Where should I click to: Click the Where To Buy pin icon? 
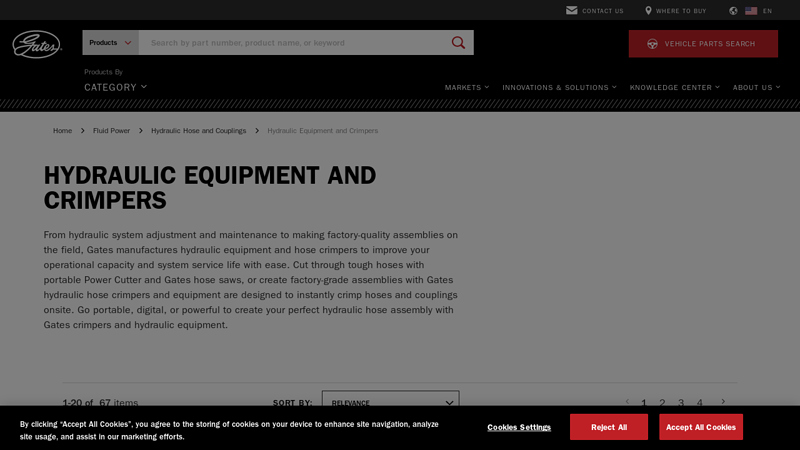tap(648, 10)
